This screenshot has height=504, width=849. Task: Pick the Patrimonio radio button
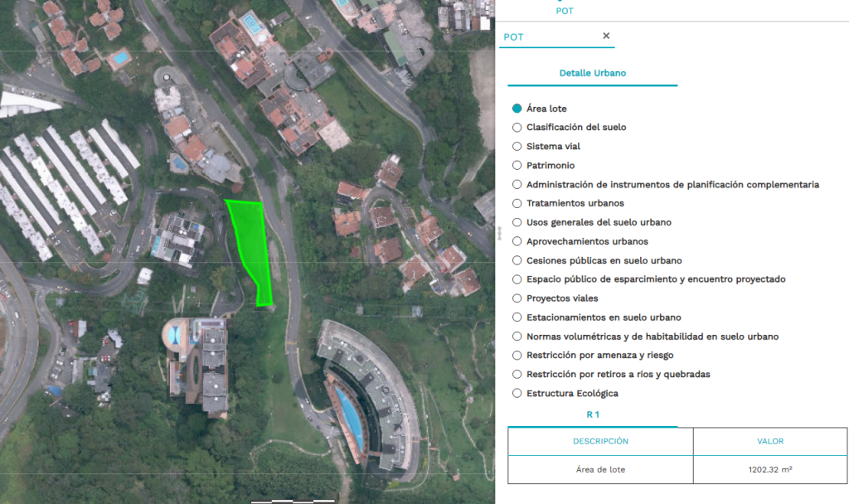517,166
